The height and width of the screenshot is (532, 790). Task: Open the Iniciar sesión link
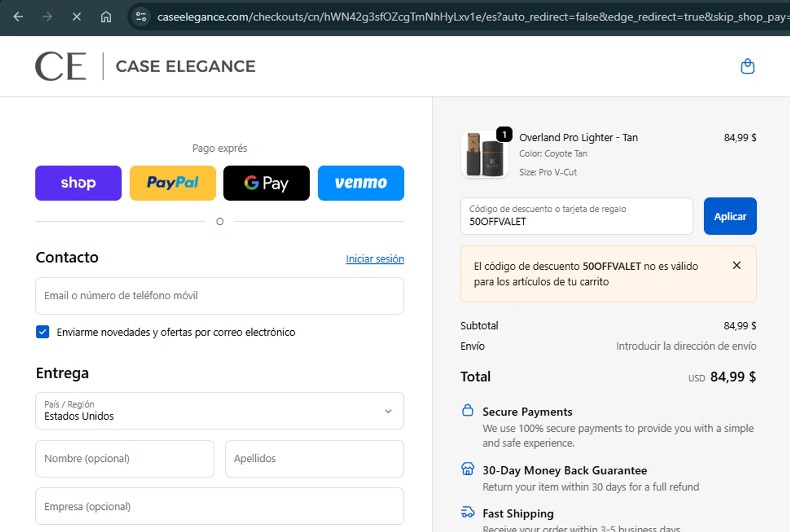pos(375,259)
